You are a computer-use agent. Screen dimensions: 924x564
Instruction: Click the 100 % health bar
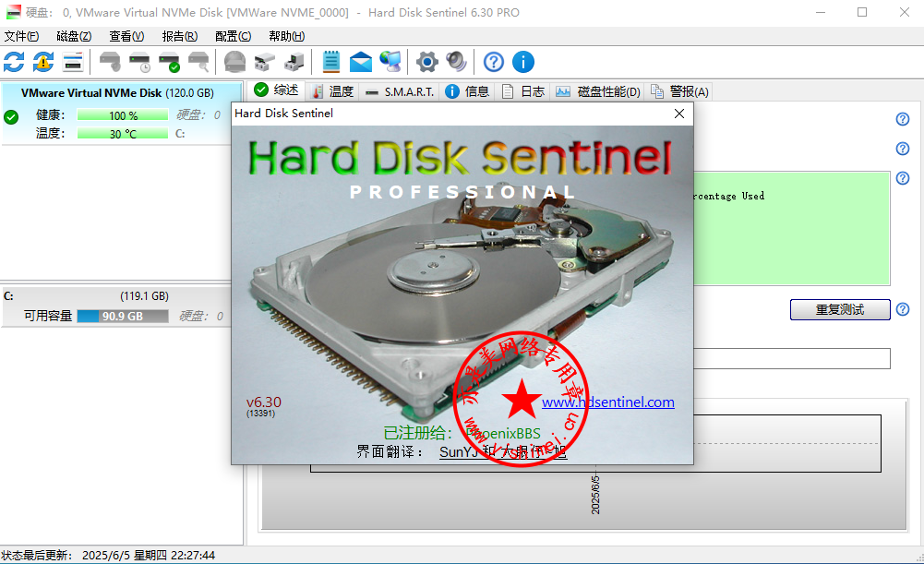123,115
